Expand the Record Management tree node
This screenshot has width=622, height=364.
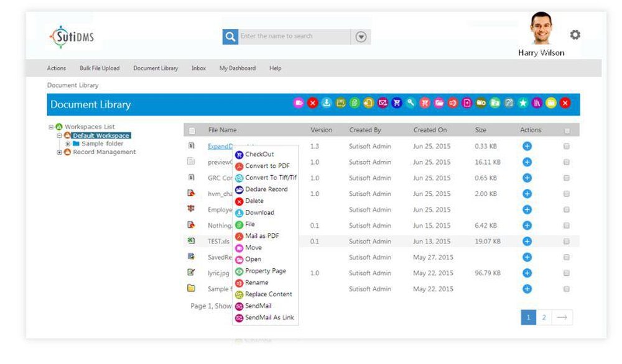click(x=60, y=152)
